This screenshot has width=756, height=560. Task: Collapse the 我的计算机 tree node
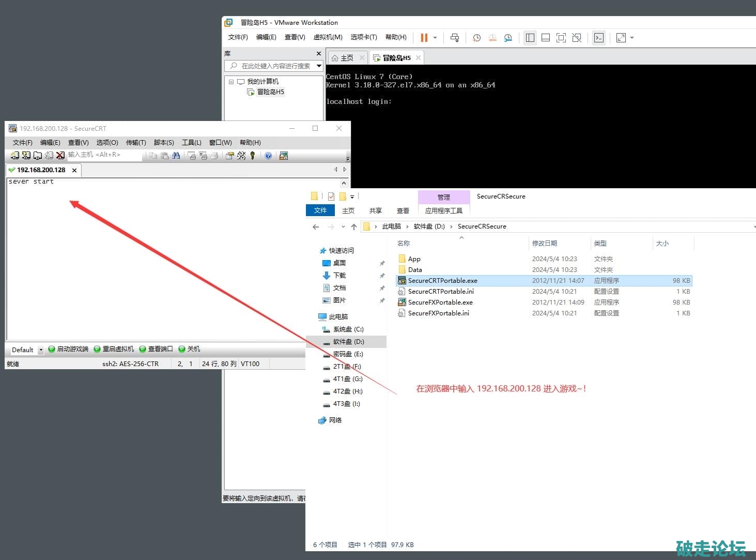[x=231, y=82]
